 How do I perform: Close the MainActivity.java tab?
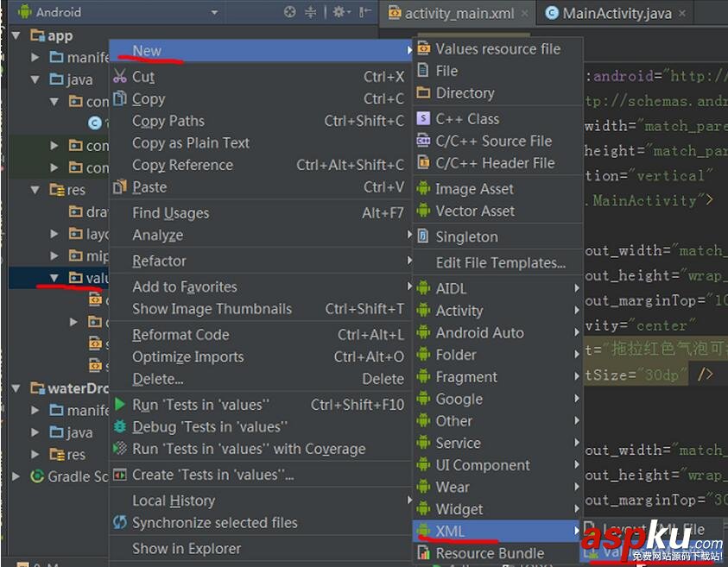tap(682, 14)
